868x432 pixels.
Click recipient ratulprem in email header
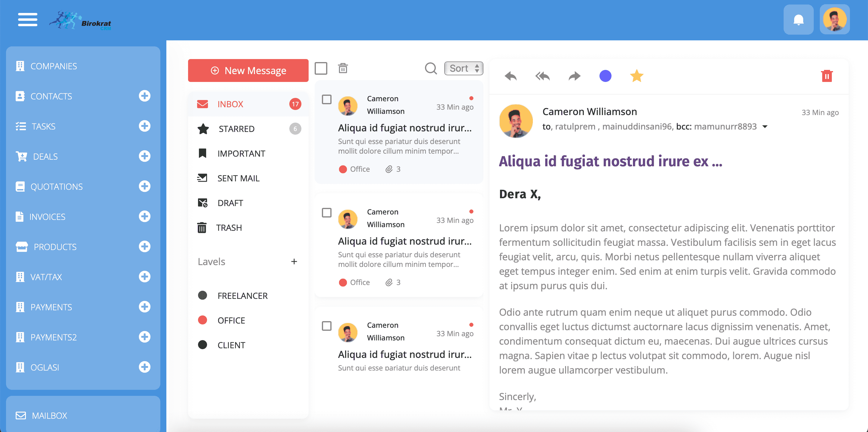click(x=575, y=127)
